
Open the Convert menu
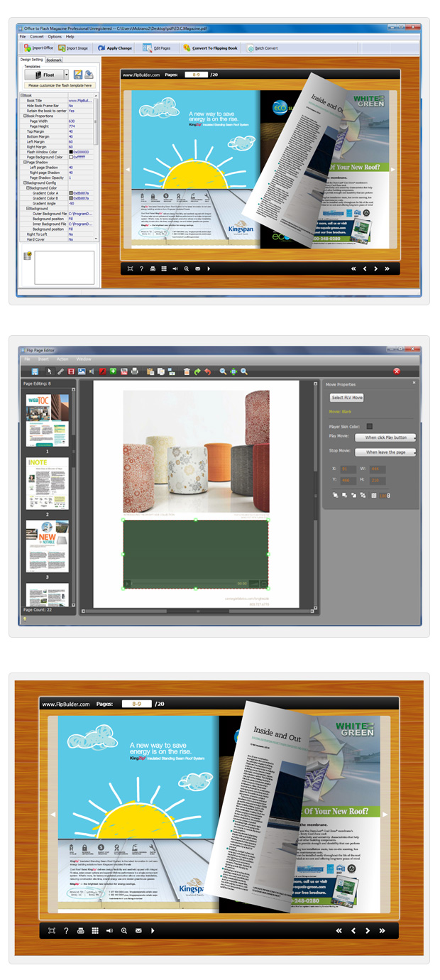(36, 36)
